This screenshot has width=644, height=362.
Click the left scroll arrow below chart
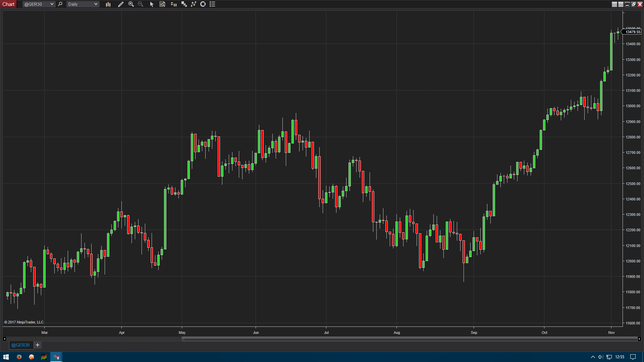point(4,339)
